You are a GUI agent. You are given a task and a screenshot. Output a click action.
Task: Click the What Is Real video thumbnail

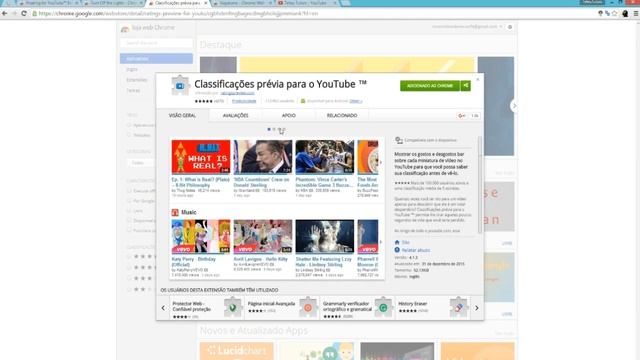(x=201, y=157)
